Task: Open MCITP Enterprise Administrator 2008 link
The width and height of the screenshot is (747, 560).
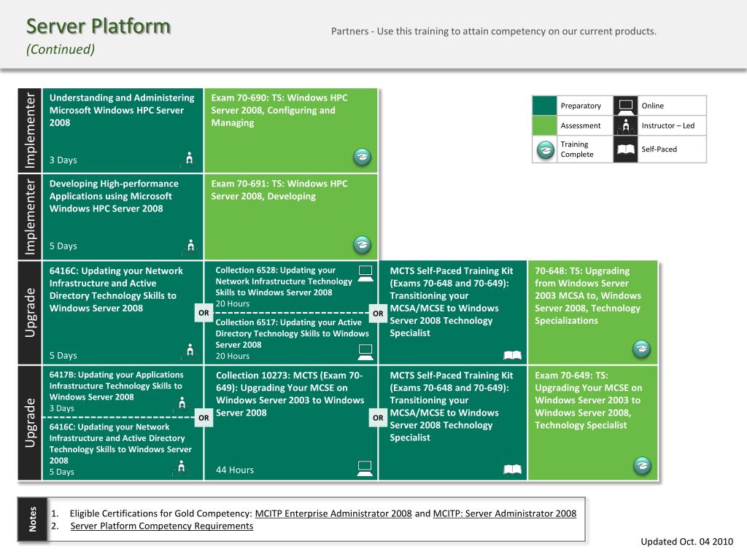Action: [x=333, y=513]
